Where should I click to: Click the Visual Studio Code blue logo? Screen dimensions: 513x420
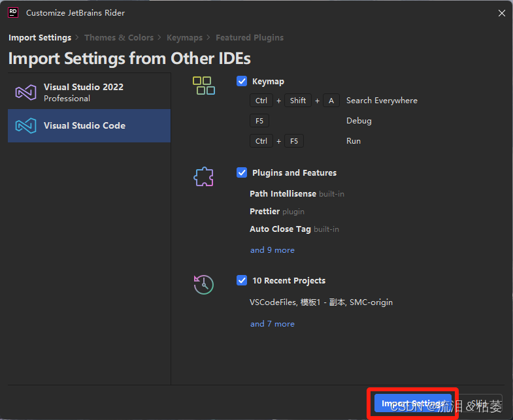point(26,125)
